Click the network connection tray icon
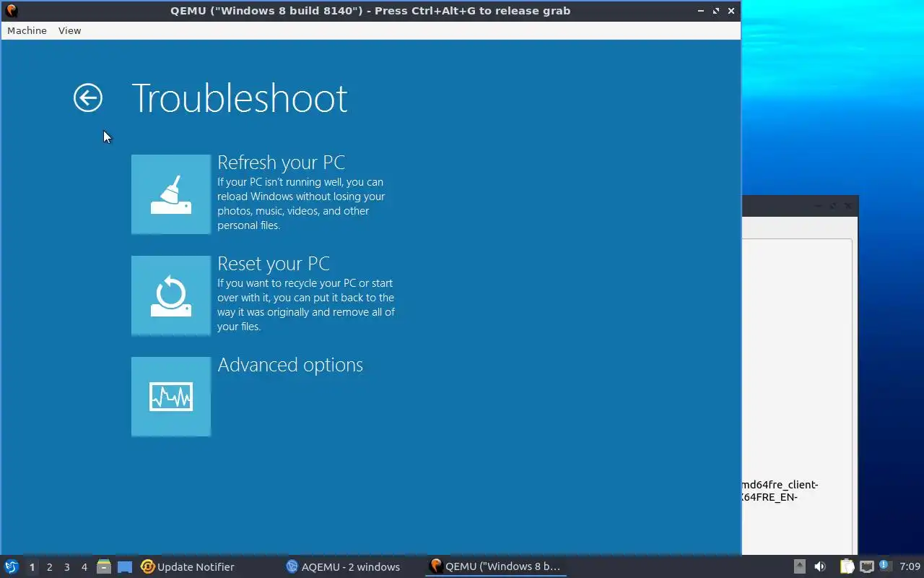The width and height of the screenshot is (924, 578). click(x=866, y=567)
